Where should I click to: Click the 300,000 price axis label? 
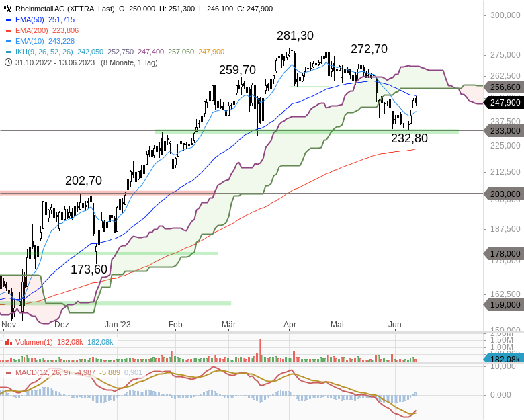click(x=505, y=15)
